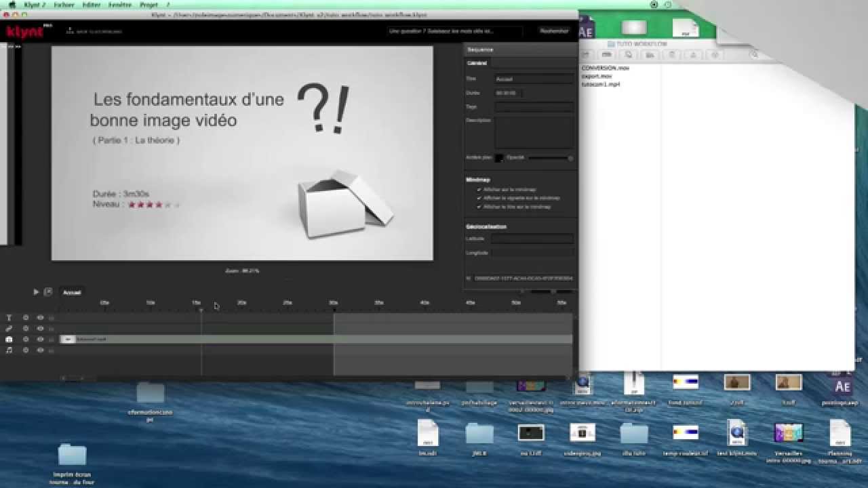Viewport: 868px width, 488px height.
Task: Hide the Audio track with eye icon
Action: (x=40, y=350)
